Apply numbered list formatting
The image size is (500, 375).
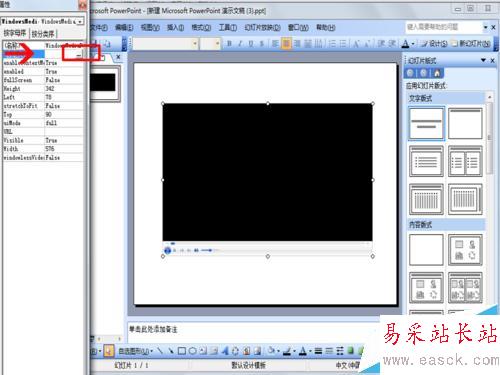pyautogui.click(x=332, y=44)
